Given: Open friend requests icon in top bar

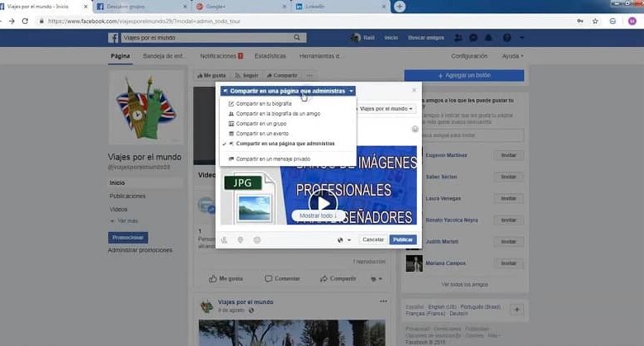Looking at the screenshot, I should (458, 38).
